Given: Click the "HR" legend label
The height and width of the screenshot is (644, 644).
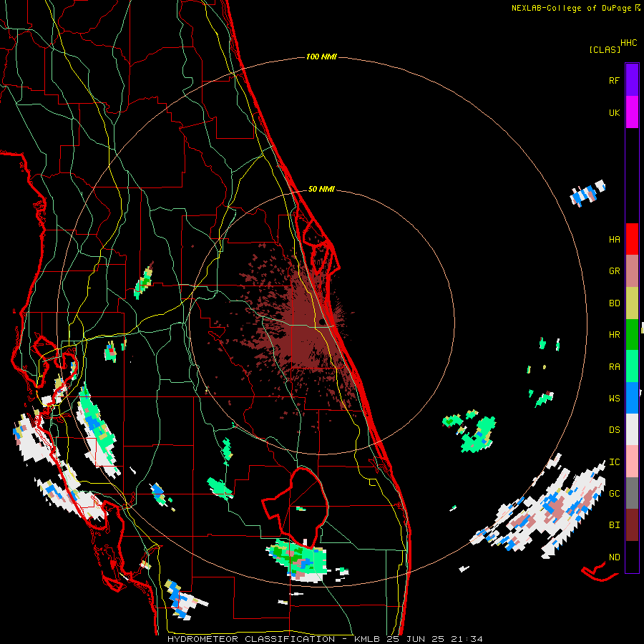Looking at the screenshot, I should [614, 335].
